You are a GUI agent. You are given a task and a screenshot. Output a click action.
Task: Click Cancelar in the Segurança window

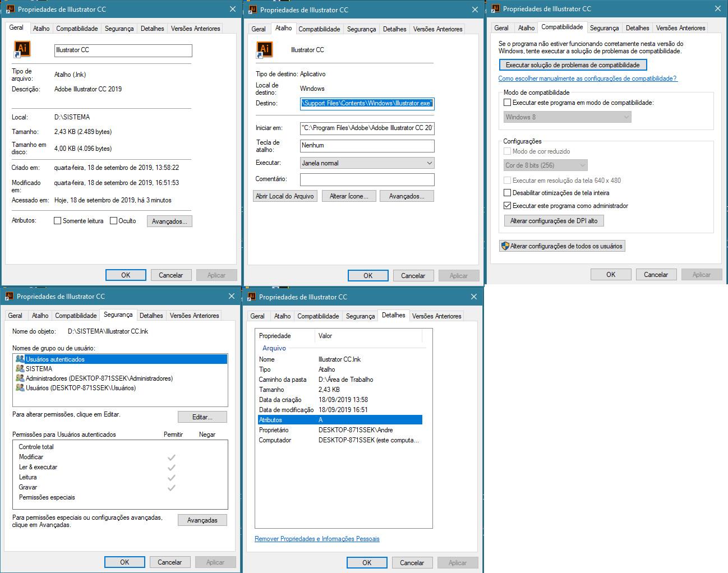[170, 562]
